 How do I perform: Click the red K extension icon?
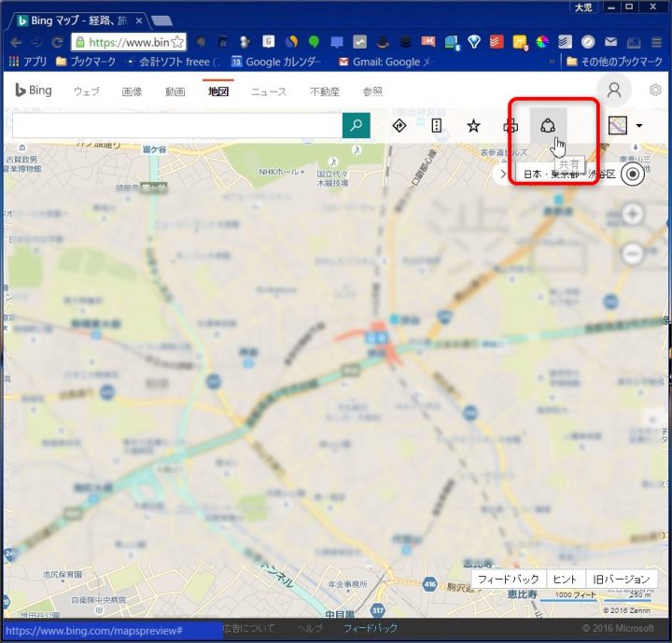428,41
